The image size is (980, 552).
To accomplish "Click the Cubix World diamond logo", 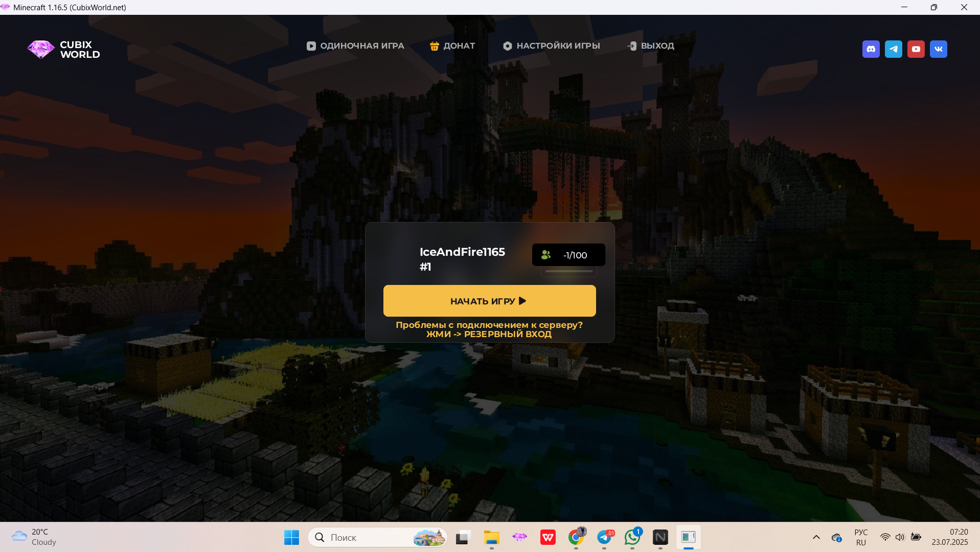I will click(41, 50).
